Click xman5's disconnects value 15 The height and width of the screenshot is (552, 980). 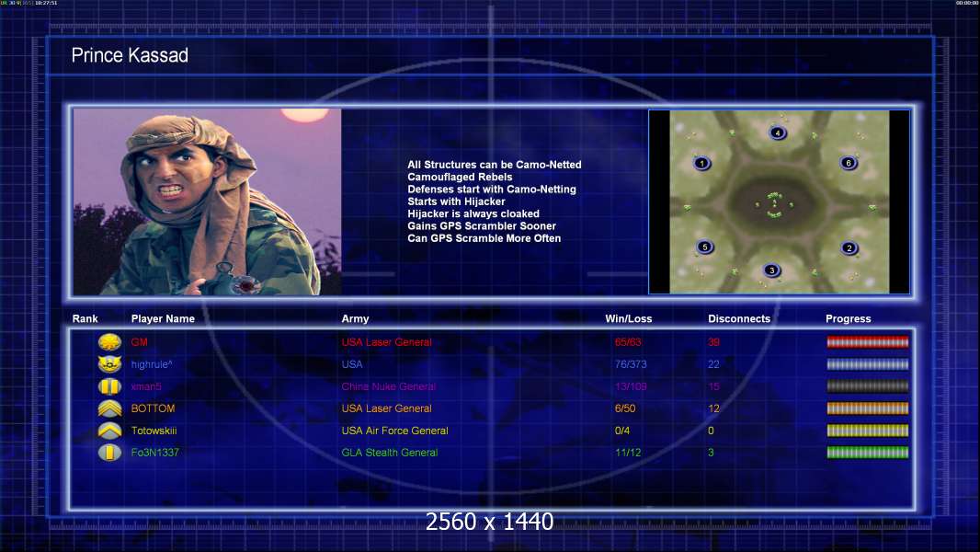(713, 386)
